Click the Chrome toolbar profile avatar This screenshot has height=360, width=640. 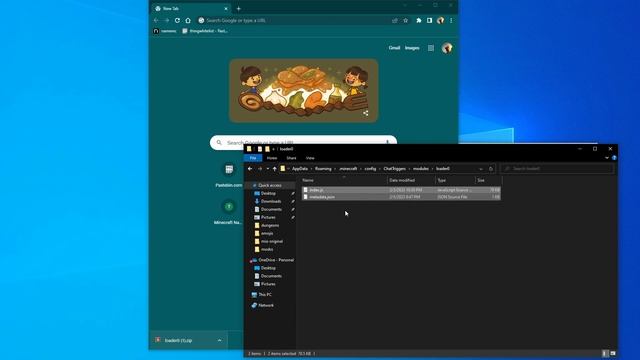(440, 20)
